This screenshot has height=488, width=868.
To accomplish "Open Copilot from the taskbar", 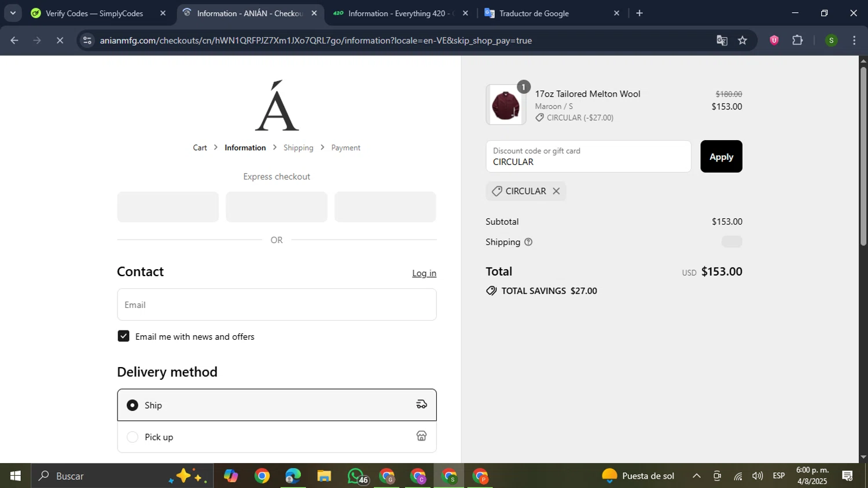I will coord(231,476).
